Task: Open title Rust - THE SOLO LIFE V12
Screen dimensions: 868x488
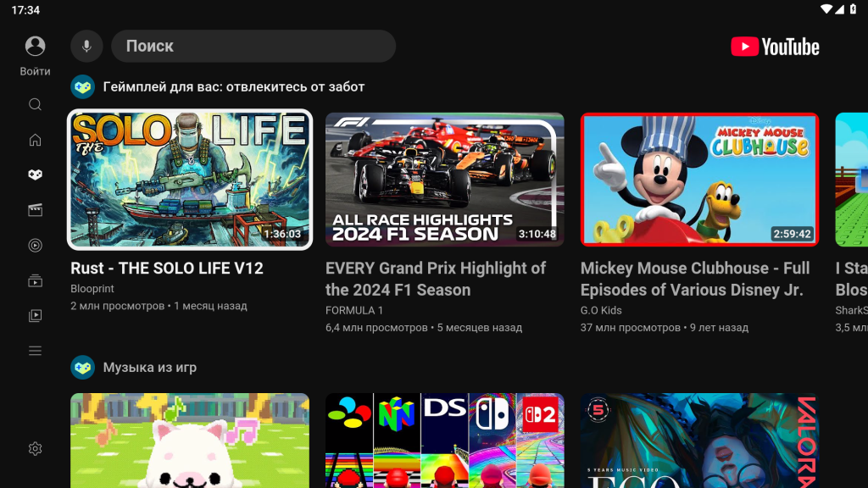Action: (x=167, y=269)
